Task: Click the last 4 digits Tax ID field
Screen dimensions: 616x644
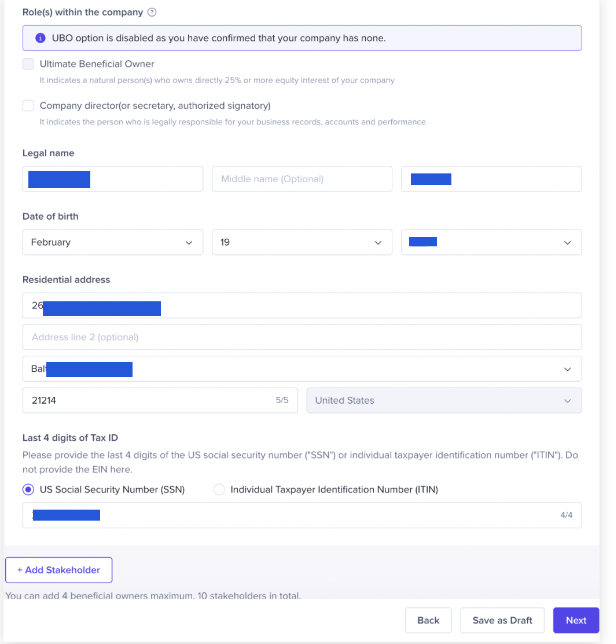Action: click(301, 515)
